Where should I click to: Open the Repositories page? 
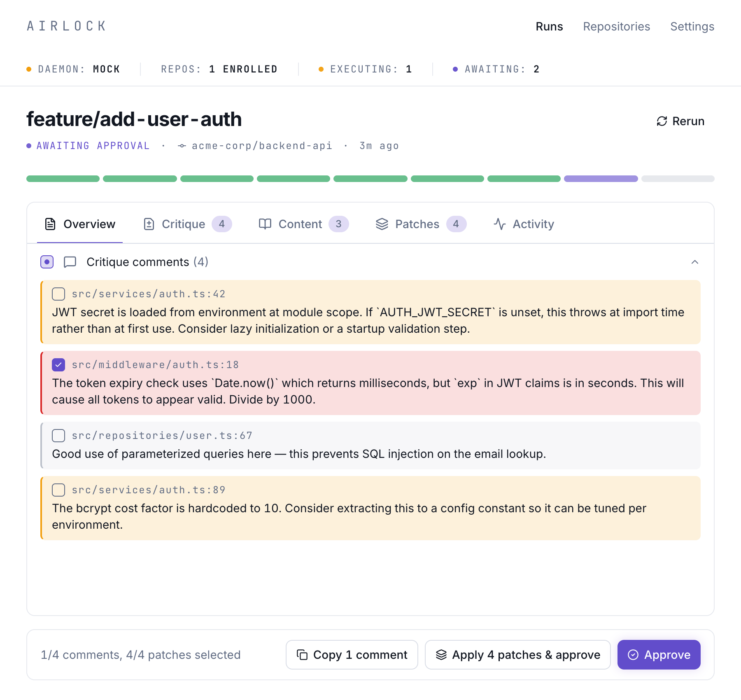616,26
